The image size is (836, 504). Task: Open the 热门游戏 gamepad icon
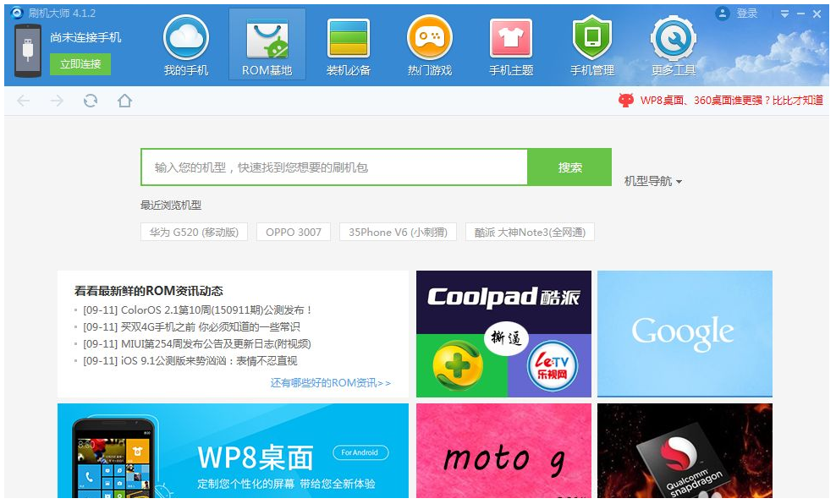click(x=429, y=40)
